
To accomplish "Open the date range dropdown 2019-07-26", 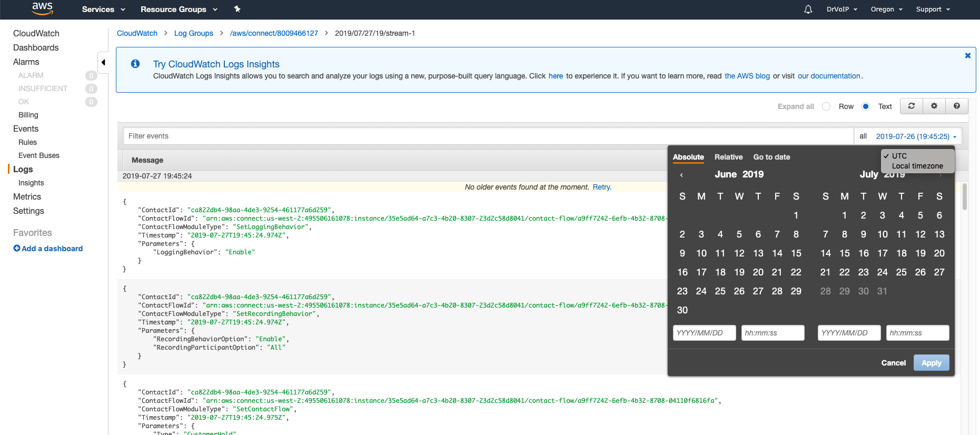I will click(x=916, y=136).
